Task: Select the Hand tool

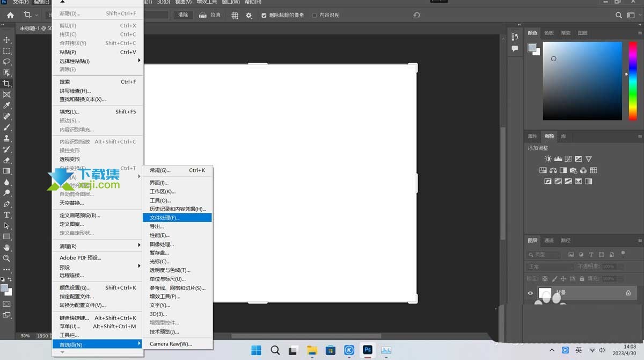Action: point(7,248)
